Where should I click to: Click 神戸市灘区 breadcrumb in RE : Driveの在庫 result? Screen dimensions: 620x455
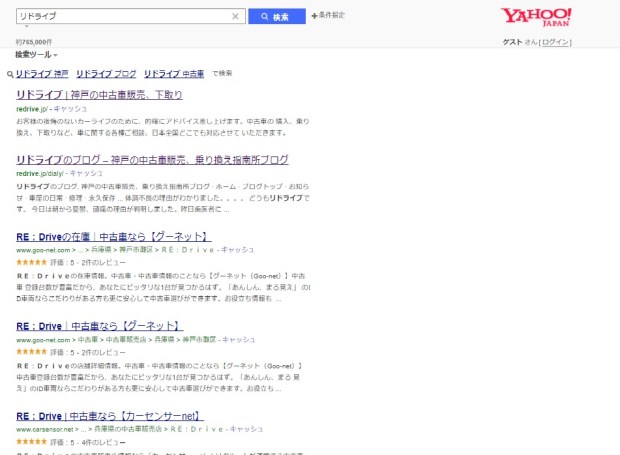[136, 250]
